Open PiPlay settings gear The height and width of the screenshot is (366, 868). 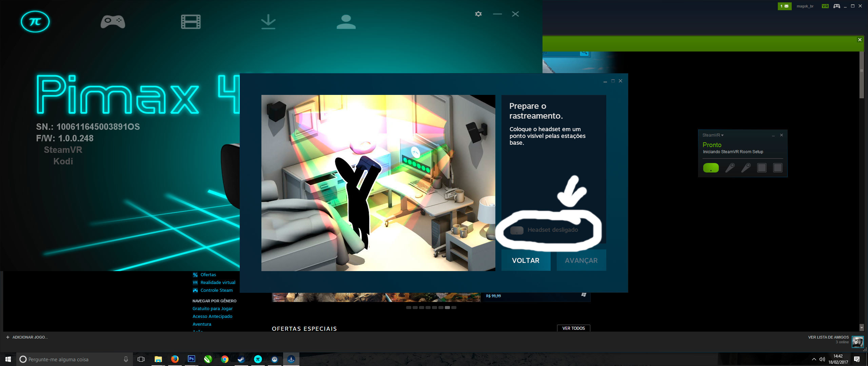[478, 14]
